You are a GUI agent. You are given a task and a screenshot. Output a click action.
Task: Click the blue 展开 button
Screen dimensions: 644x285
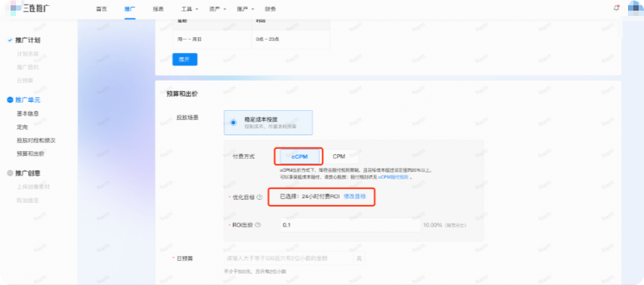(x=185, y=59)
